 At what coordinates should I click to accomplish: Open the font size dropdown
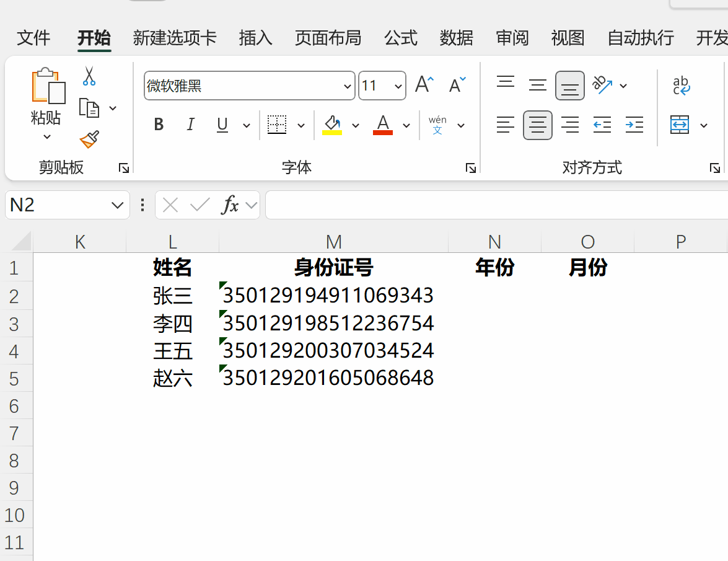[398, 86]
